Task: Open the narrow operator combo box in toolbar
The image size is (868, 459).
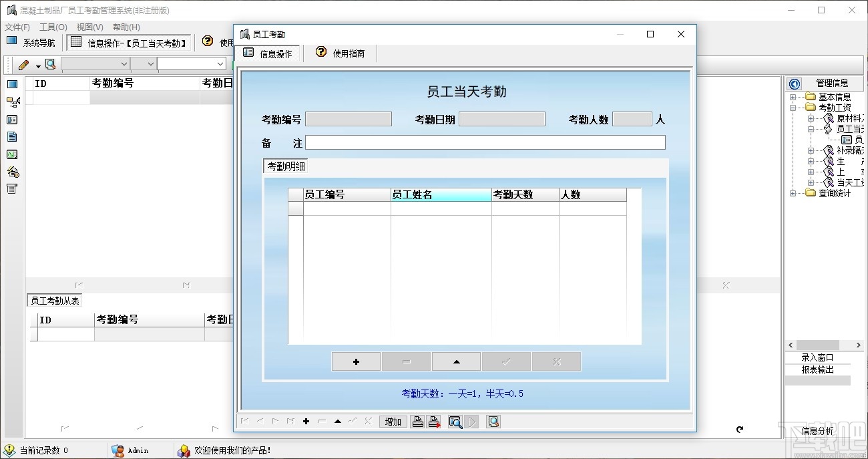Action: point(143,63)
